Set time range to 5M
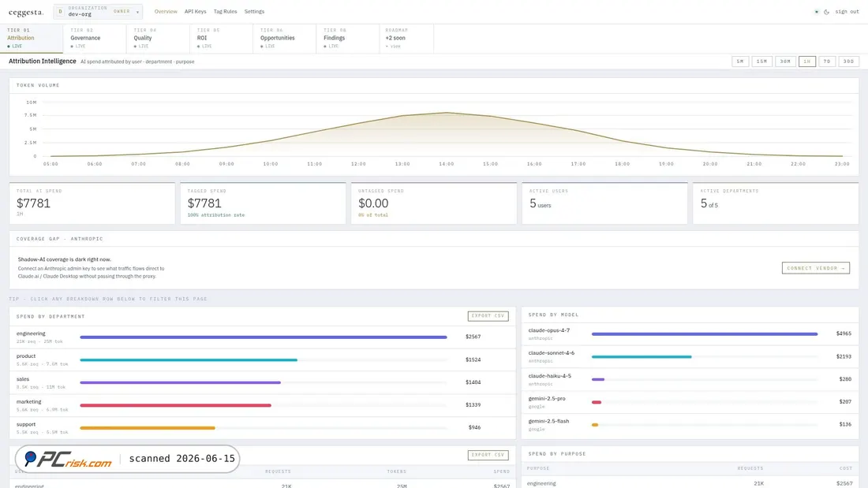The width and height of the screenshot is (868, 488). coord(740,61)
